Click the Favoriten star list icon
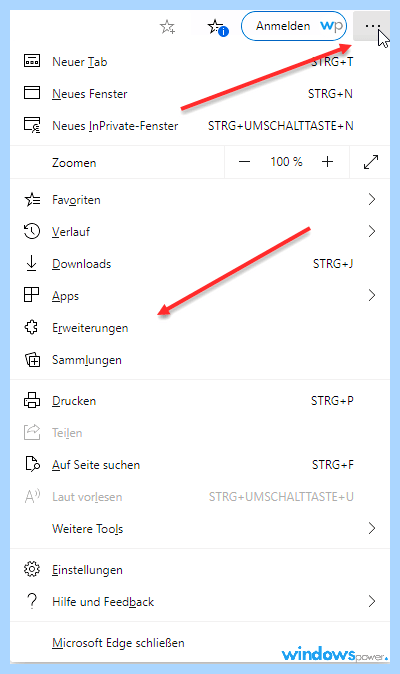The image size is (400, 674). (x=32, y=199)
